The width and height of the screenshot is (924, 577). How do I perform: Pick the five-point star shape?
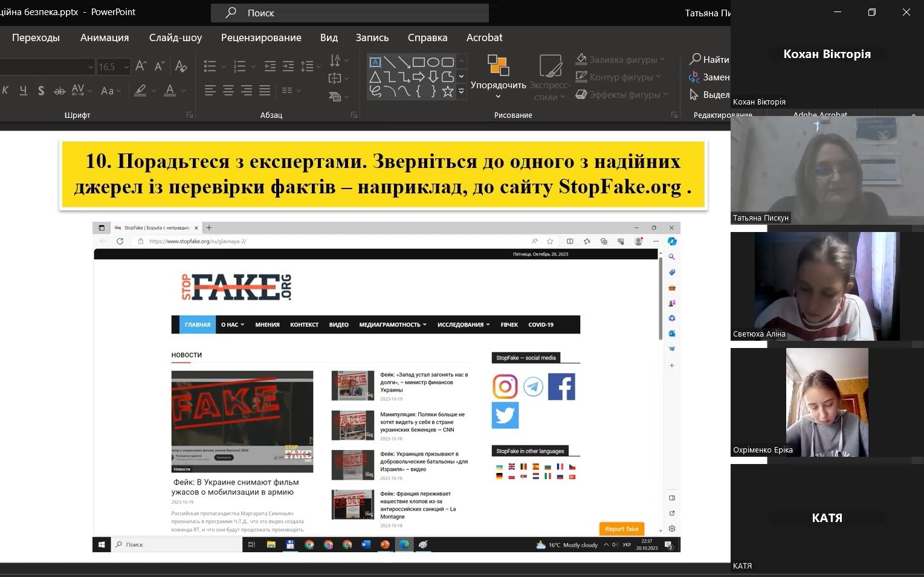(448, 91)
